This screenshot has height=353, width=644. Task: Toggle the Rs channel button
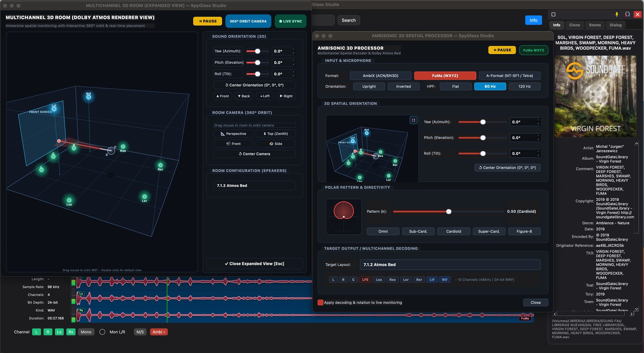click(71, 332)
